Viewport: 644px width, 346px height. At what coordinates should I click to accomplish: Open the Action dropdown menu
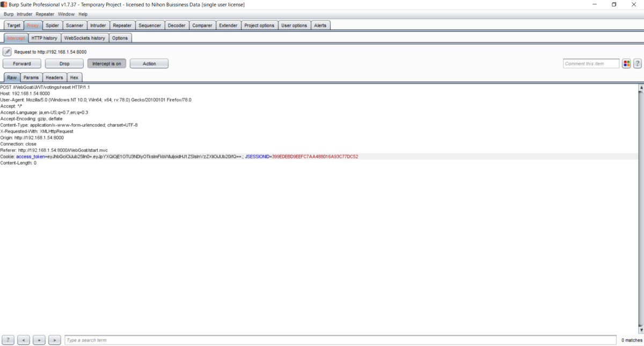point(149,63)
